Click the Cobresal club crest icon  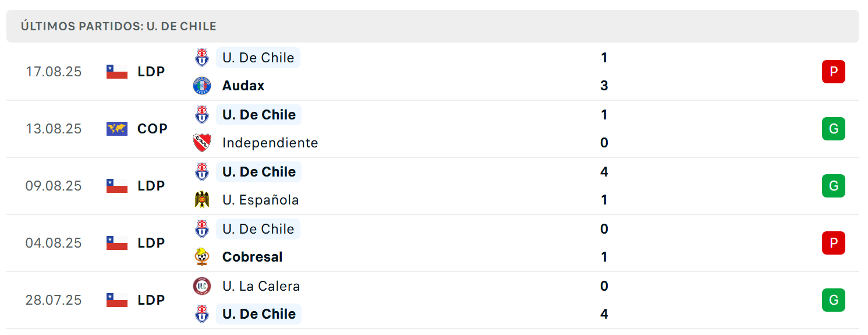tap(202, 257)
